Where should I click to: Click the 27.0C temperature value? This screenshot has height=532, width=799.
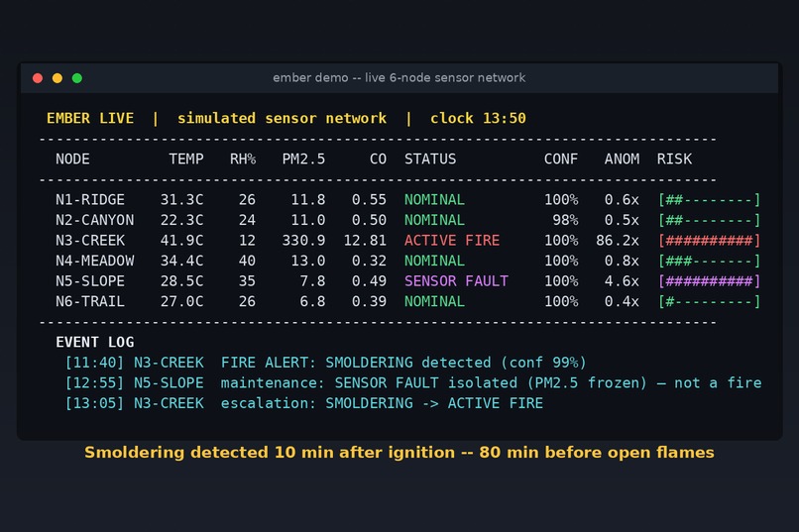(182, 301)
